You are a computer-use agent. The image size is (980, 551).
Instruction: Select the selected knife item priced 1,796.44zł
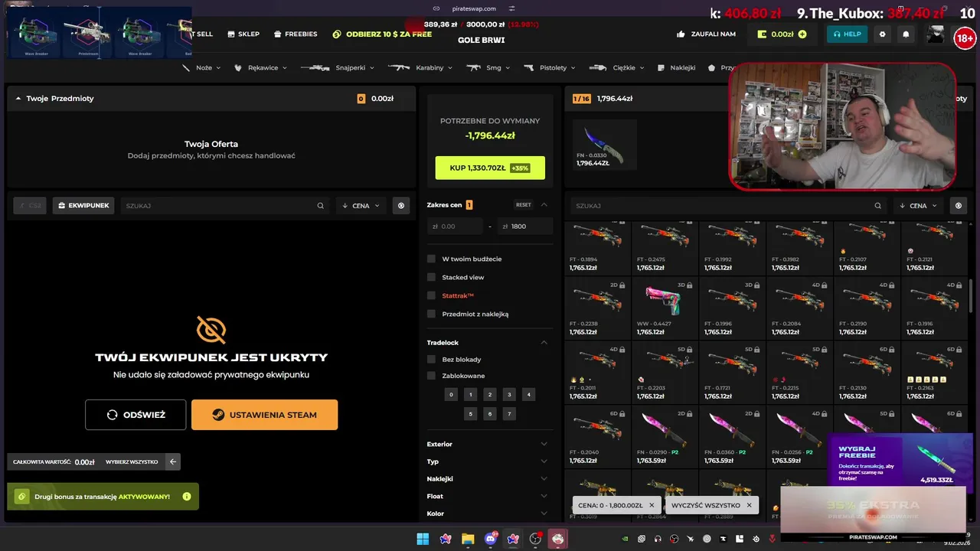(604, 144)
